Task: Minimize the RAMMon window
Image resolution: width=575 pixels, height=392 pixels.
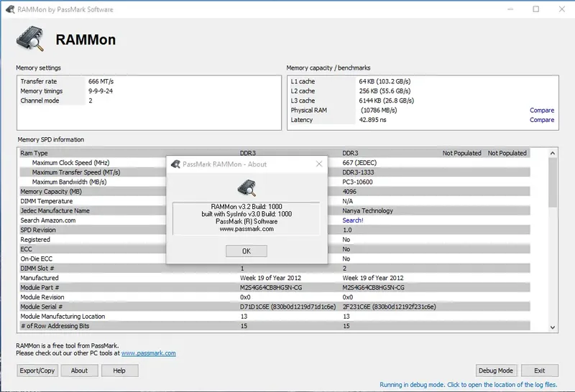Action: [x=510, y=9]
